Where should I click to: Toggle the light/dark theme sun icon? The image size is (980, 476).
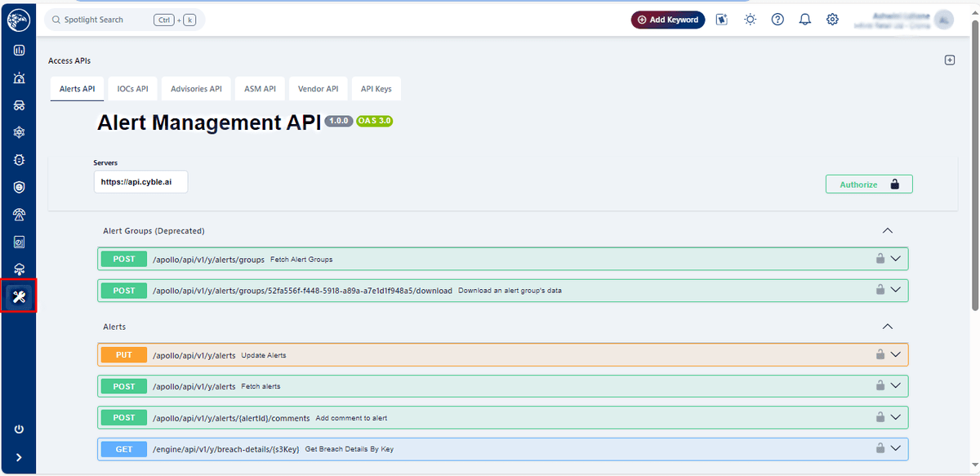[751, 20]
